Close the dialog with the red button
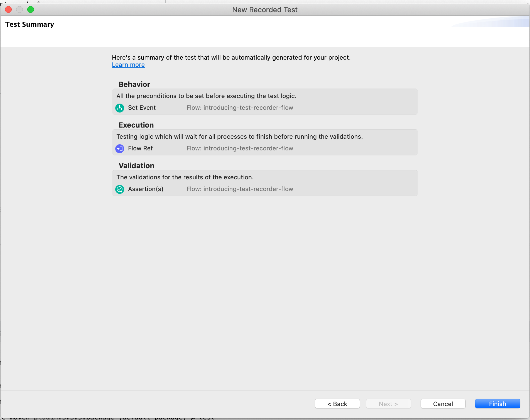Screen dimensions: 530x420 pyautogui.click(x=9, y=10)
